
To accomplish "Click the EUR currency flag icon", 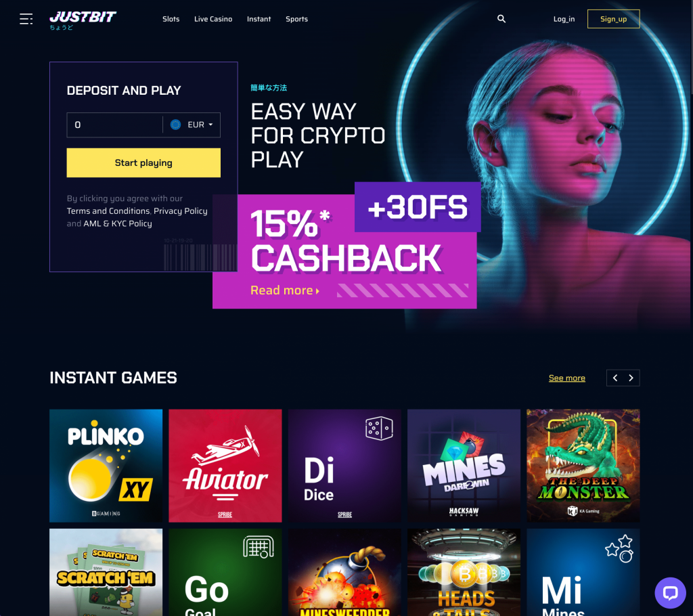I will coord(175,125).
